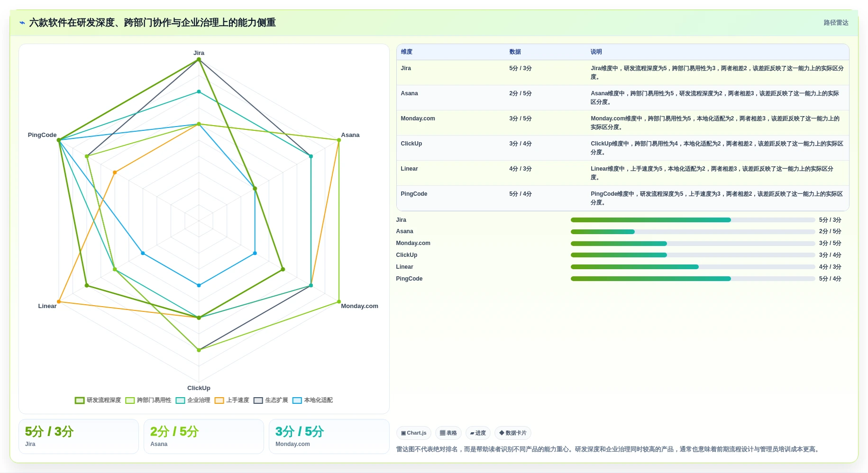The height and width of the screenshot is (473, 868).
Task: Click the light green point at Asana vertex
Action: [x=339, y=140]
